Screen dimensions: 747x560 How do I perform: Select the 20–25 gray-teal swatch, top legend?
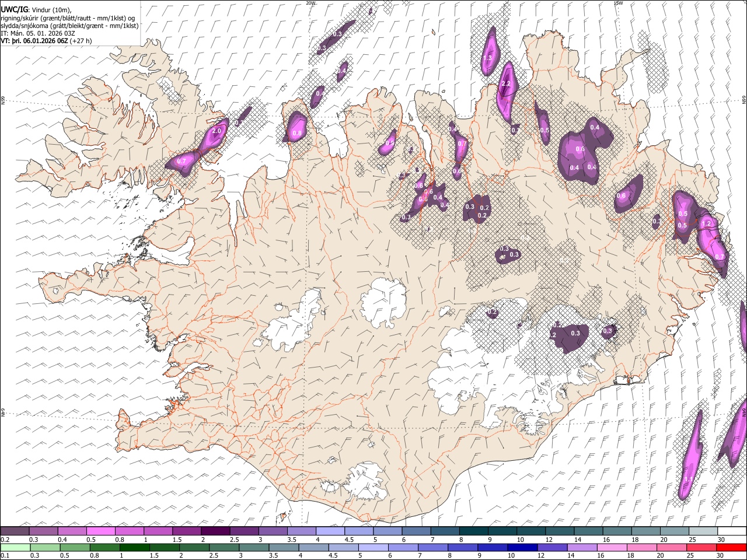(x=674, y=531)
